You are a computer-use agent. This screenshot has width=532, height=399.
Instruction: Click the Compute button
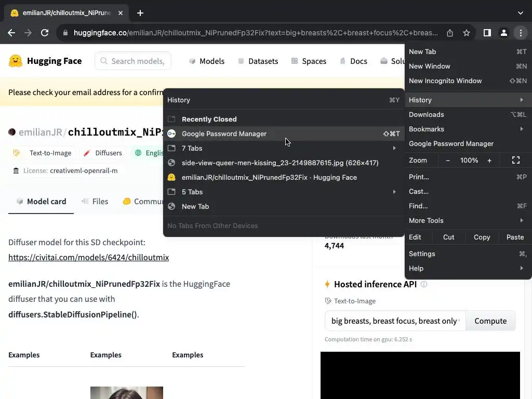490,321
